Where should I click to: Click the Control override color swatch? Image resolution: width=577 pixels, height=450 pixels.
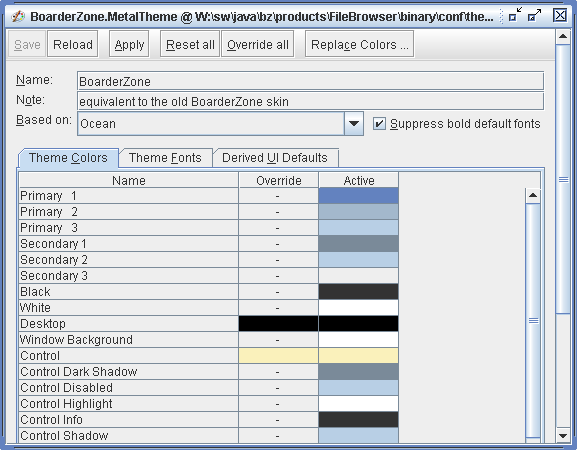click(x=279, y=356)
